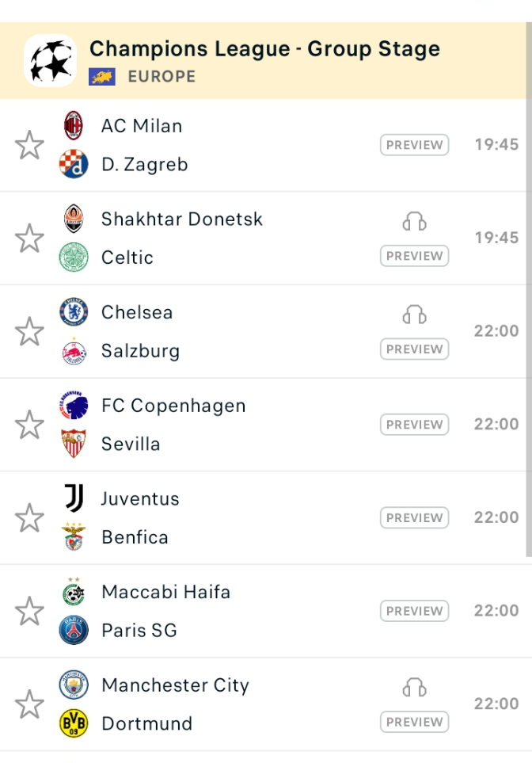Click the headphones icon for Shakhtar vs Celtic
The width and height of the screenshot is (532, 763).
(x=414, y=221)
